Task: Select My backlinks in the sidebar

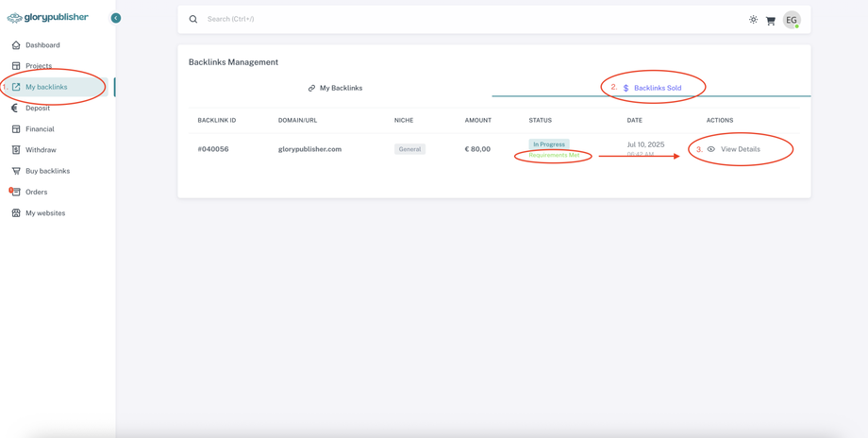Action: pos(46,87)
